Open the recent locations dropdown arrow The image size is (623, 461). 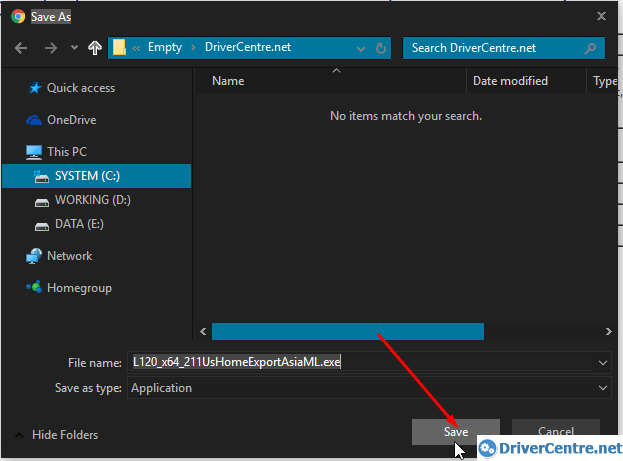coord(74,48)
